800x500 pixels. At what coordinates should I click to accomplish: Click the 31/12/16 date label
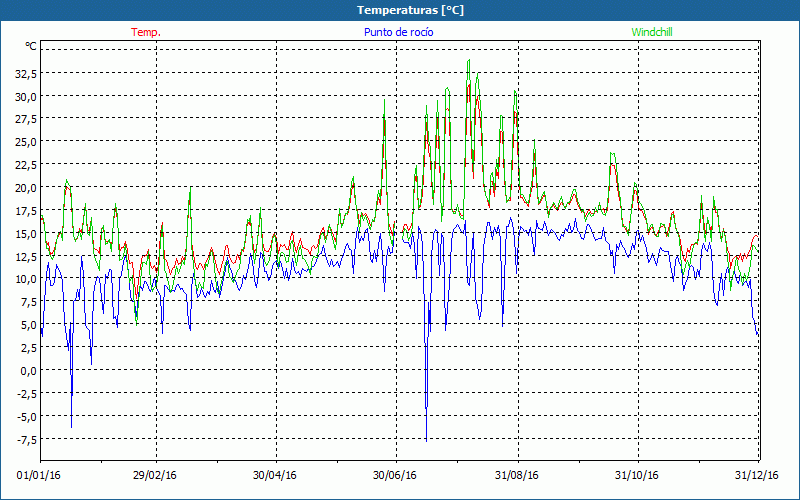coord(757,476)
